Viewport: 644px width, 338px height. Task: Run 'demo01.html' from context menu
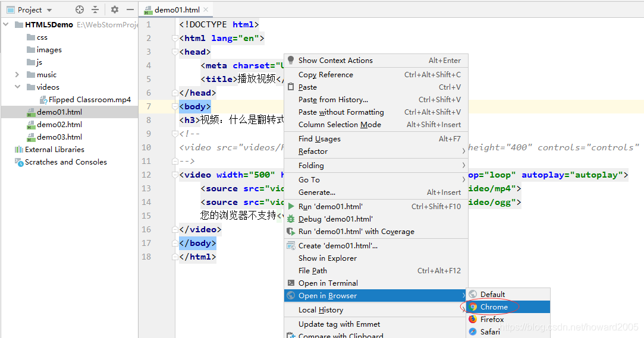(x=376, y=206)
